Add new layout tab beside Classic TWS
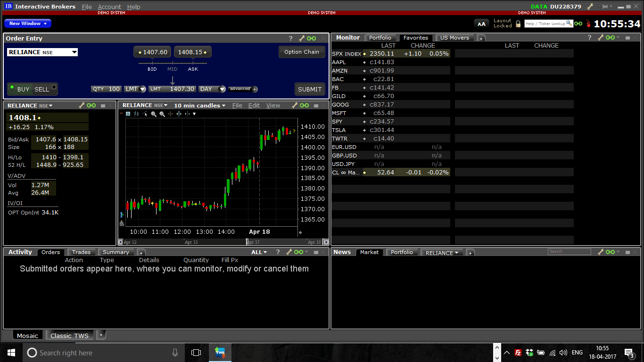 click(x=101, y=335)
